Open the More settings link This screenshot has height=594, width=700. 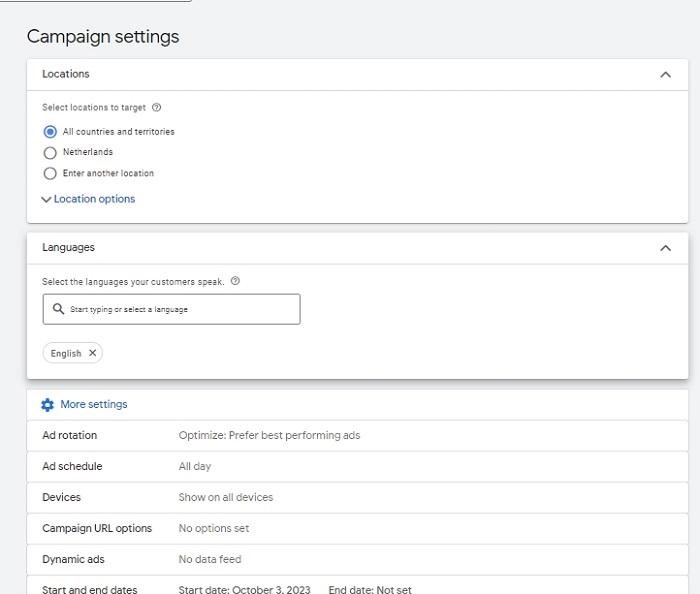click(94, 405)
